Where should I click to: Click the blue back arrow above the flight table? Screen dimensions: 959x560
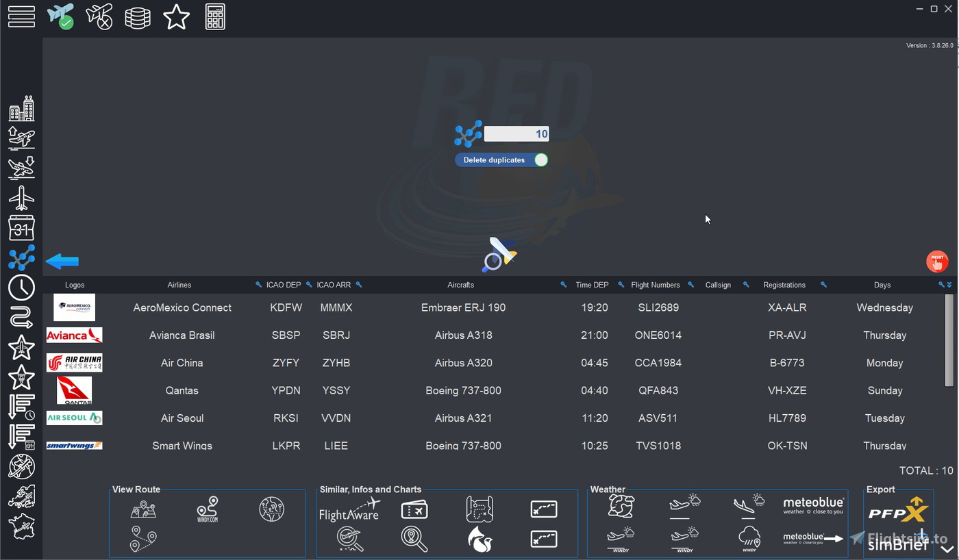coord(62,261)
